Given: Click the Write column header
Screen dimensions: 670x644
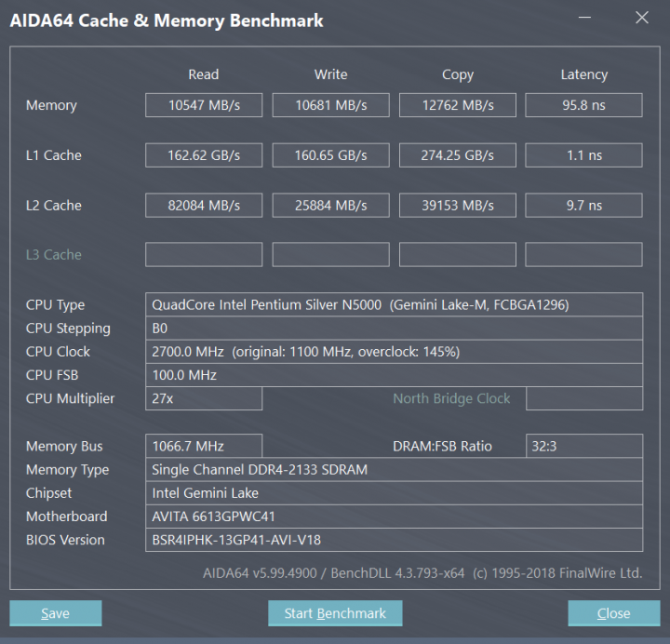Looking at the screenshot, I should coord(330,74).
